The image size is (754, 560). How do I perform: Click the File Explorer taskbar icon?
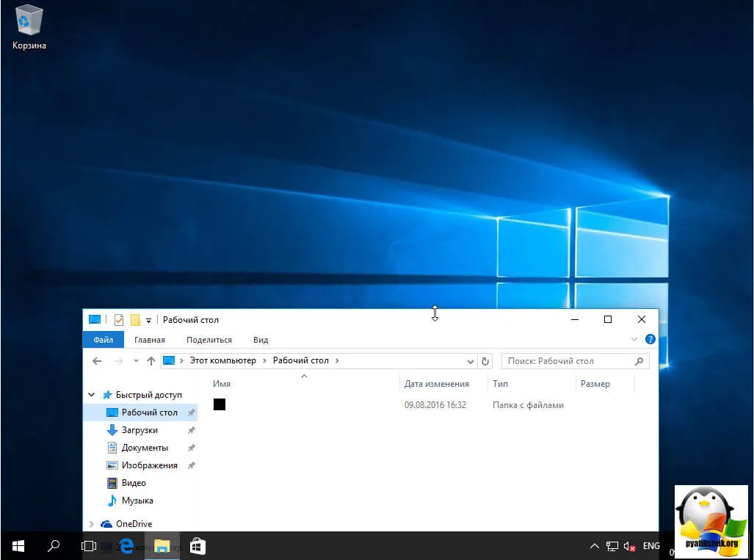click(162, 545)
